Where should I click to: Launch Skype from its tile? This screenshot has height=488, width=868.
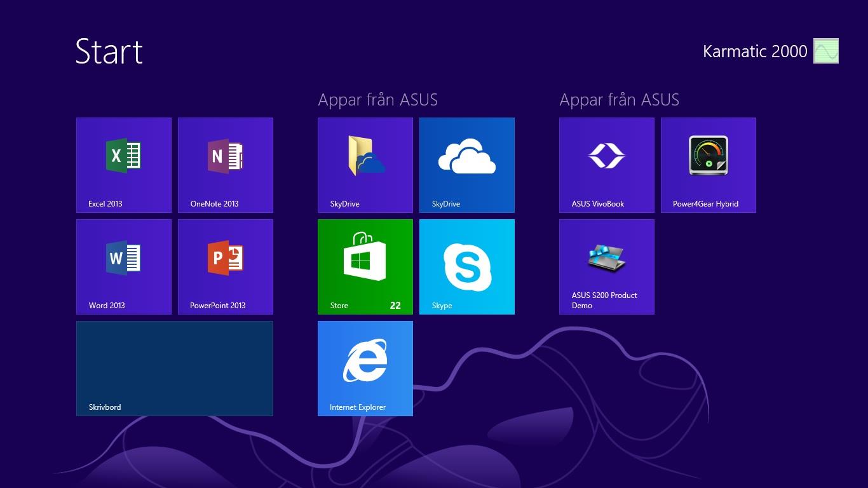pos(467,267)
